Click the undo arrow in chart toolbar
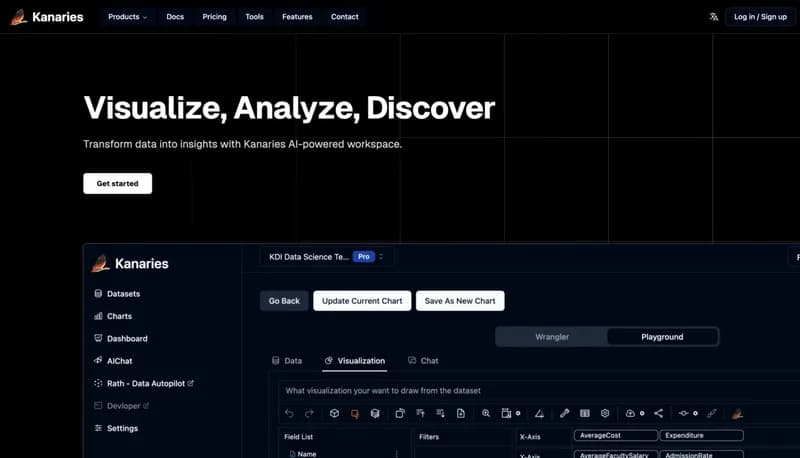The image size is (800, 458). click(x=289, y=413)
